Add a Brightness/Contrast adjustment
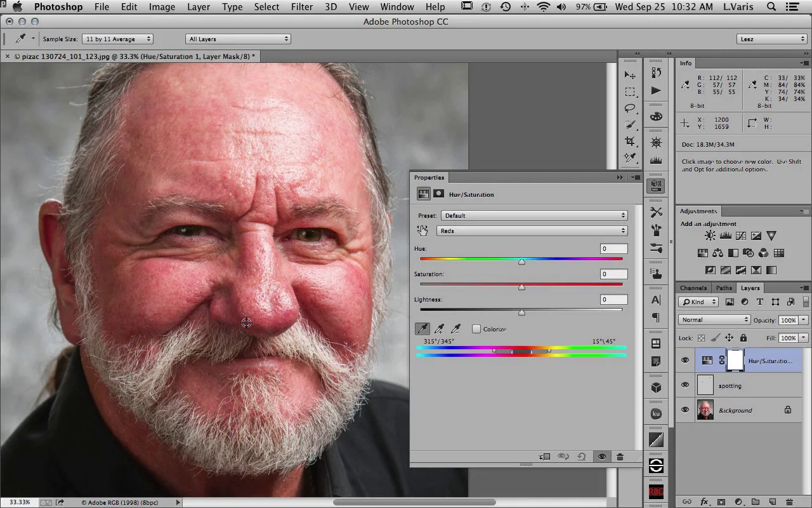This screenshot has width=812, height=508. [709, 236]
